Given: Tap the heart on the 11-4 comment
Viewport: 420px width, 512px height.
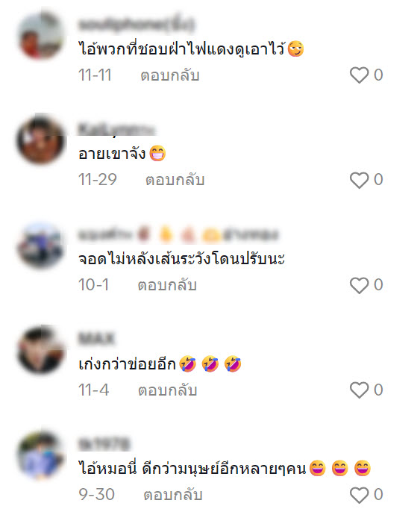Looking at the screenshot, I should [x=359, y=390].
